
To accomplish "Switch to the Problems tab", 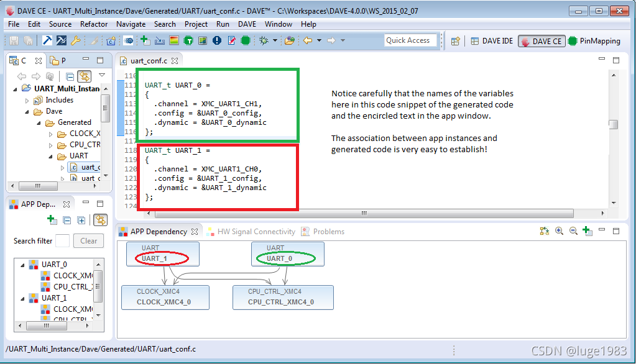I will (323, 232).
